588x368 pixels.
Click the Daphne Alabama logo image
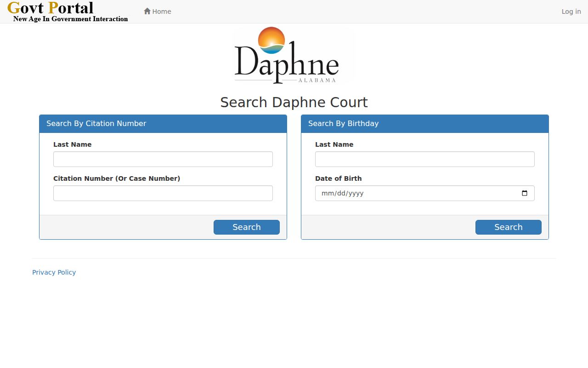click(x=294, y=55)
